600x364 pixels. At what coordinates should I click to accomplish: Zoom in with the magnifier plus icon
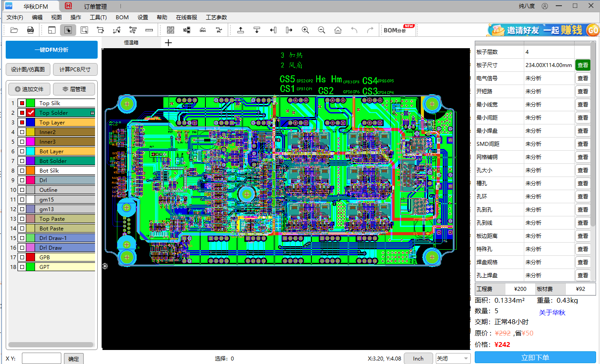point(305,30)
